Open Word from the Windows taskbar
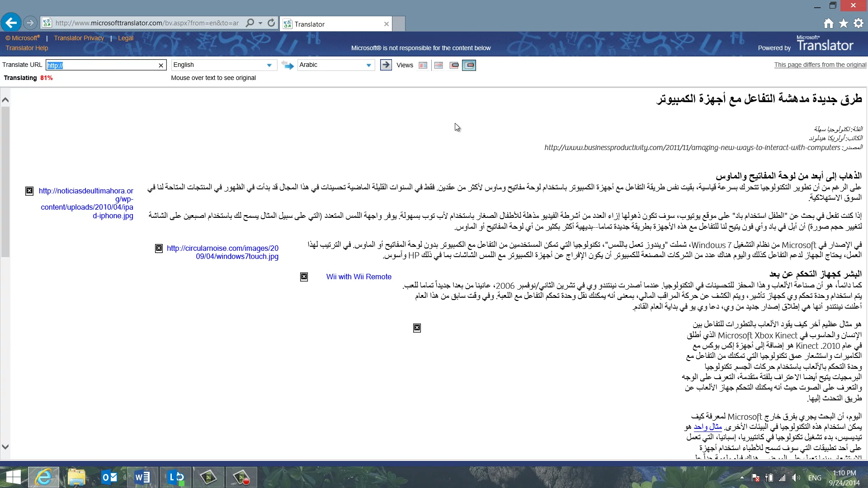The image size is (868, 488). pyautogui.click(x=142, y=477)
